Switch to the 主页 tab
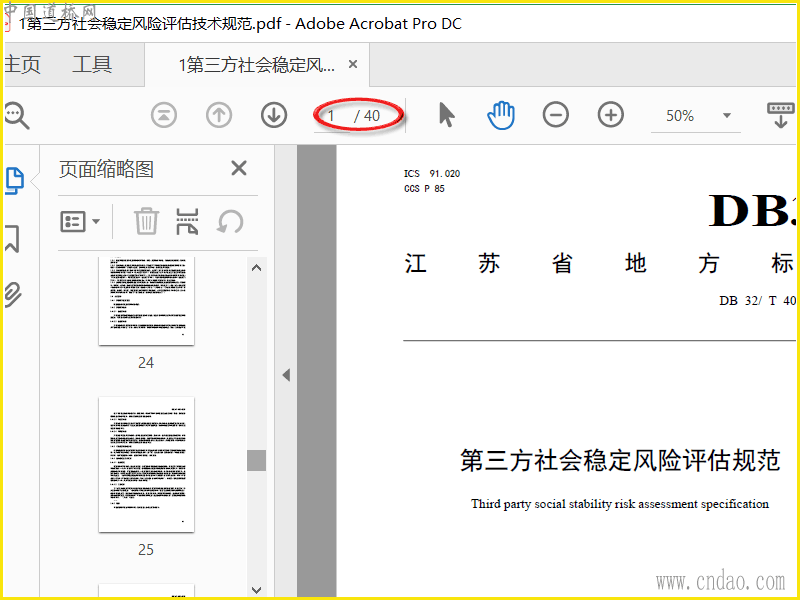 (21, 65)
